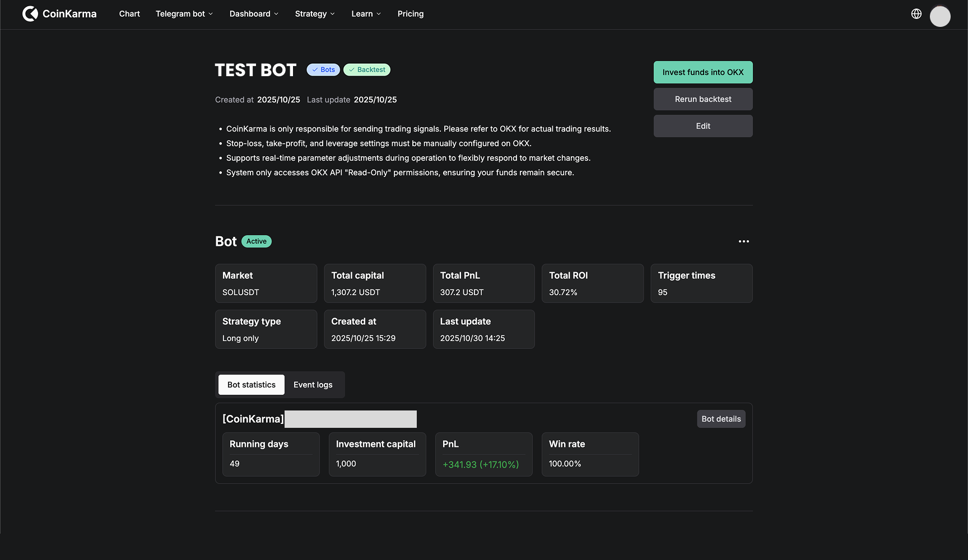Image resolution: width=968 pixels, height=560 pixels.
Task: View Bot details
Action: tap(720, 419)
